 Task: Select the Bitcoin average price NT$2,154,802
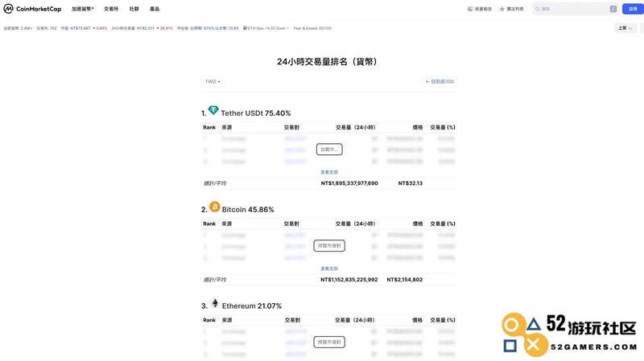point(405,280)
